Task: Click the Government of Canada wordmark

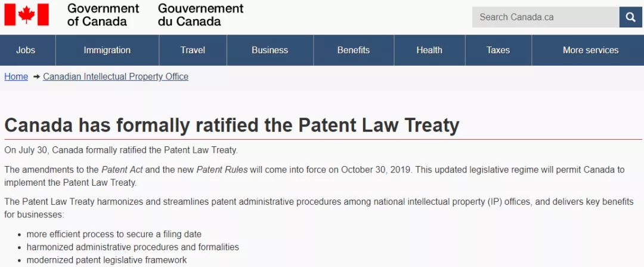Action: (x=103, y=15)
